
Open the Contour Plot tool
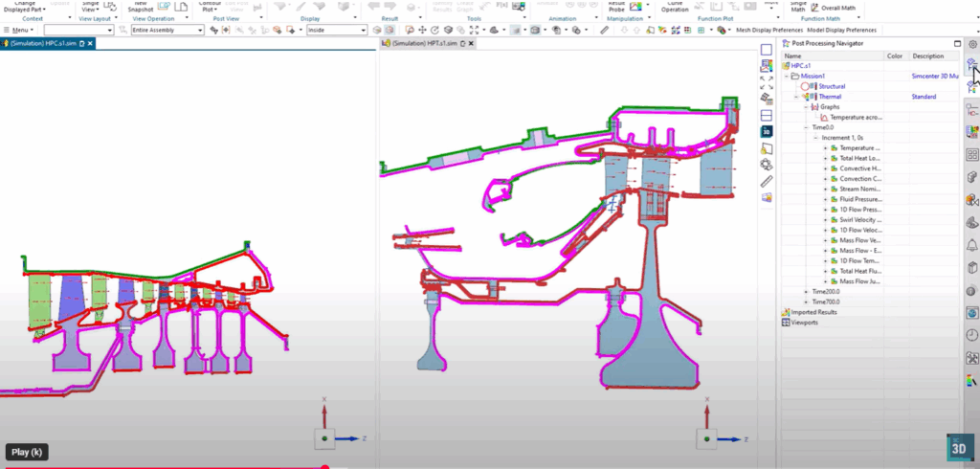coord(210,7)
